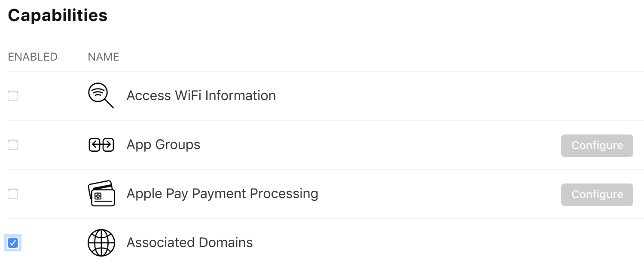Click the Associated Domains globe icon
Screen dimensions: 644x263
coord(101,243)
